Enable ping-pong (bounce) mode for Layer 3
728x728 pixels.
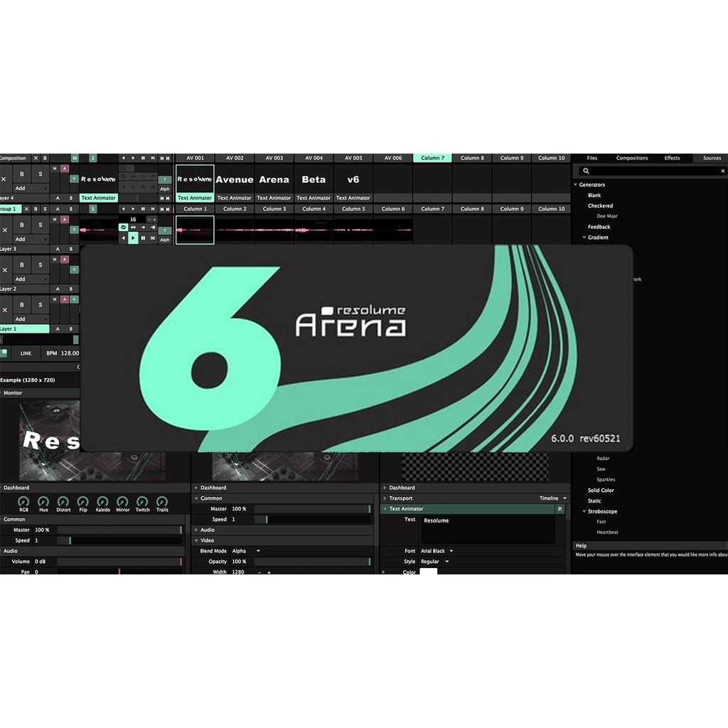click(133, 227)
